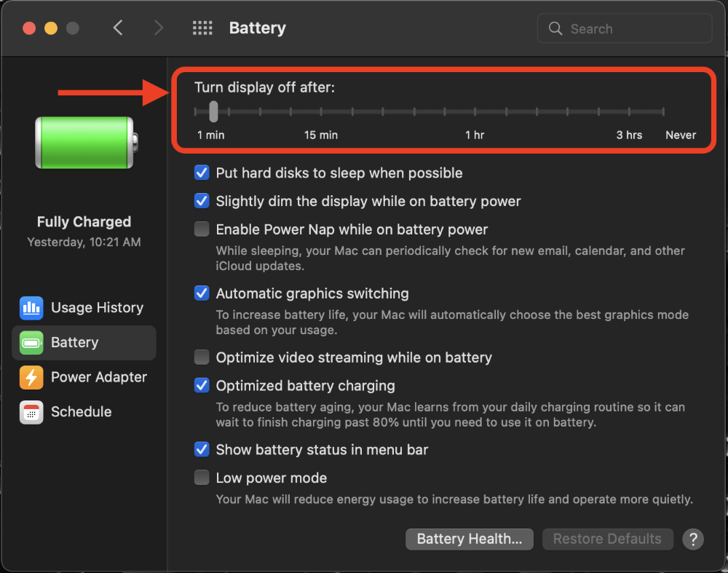Open the Show All preferences grid
This screenshot has height=573, width=728.
202,28
